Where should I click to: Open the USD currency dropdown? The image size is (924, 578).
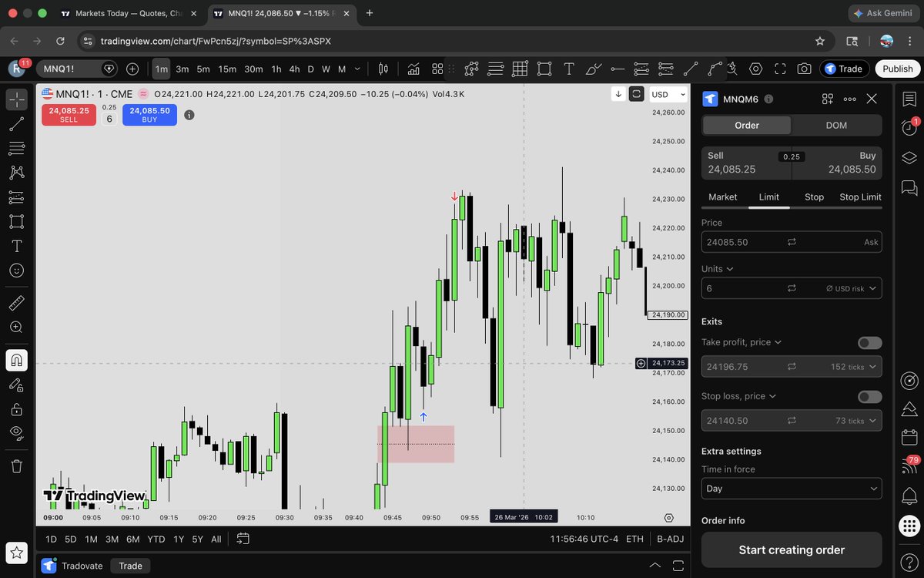[x=668, y=94]
